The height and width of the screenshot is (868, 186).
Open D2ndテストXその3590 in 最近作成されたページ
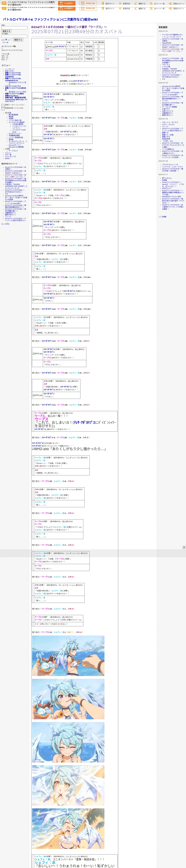tap(15, 168)
